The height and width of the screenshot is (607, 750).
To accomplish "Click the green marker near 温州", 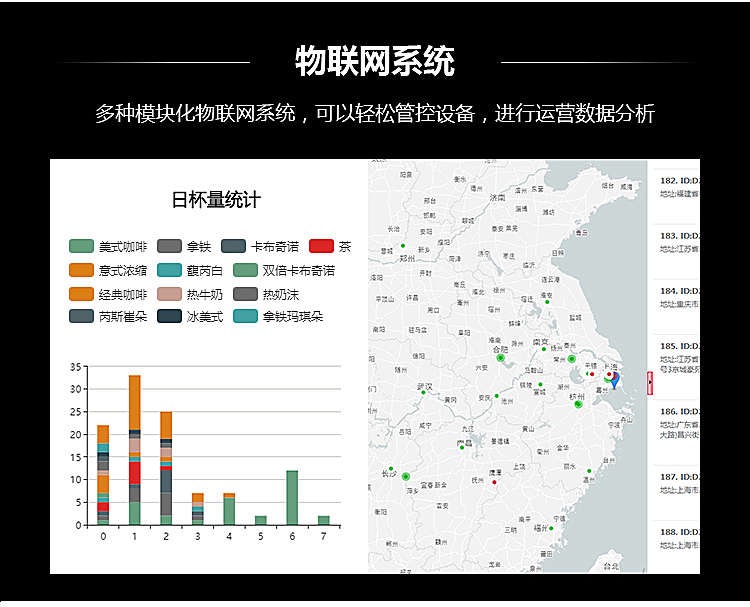I will 589,471.
